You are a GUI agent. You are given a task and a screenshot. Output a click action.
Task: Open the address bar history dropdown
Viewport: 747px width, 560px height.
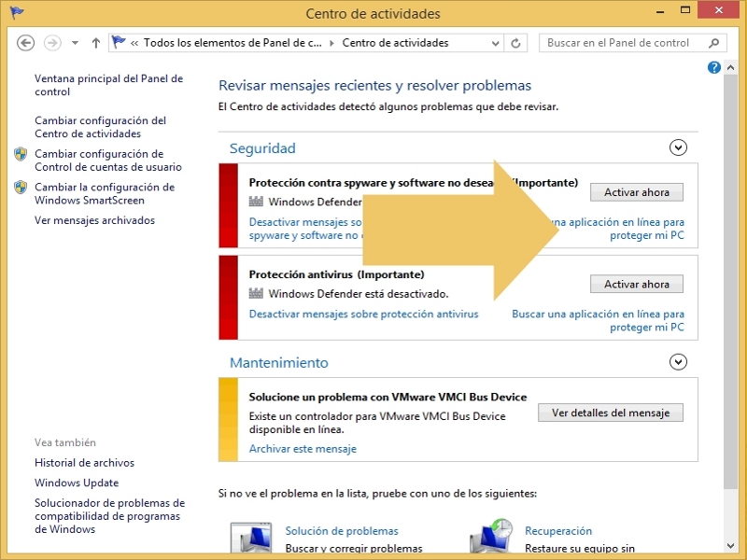[495, 43]
